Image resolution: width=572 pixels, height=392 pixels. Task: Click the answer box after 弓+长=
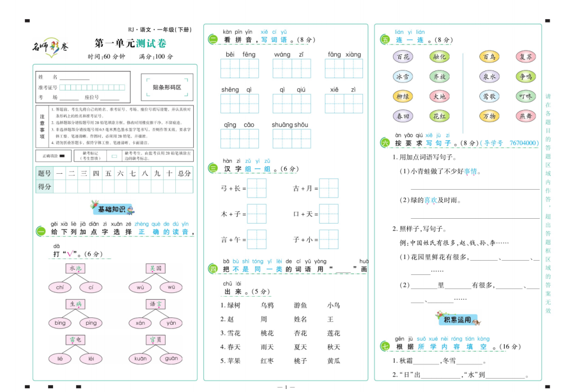coord(257,189)
